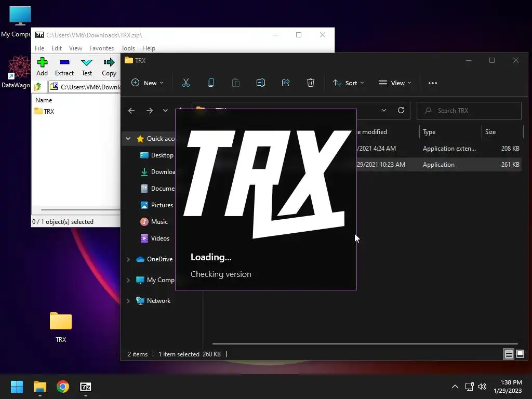The width and height of the screenshot is (532, 399).
Task: Collapse the Quick access tree node
Action: tap(128, 138)
